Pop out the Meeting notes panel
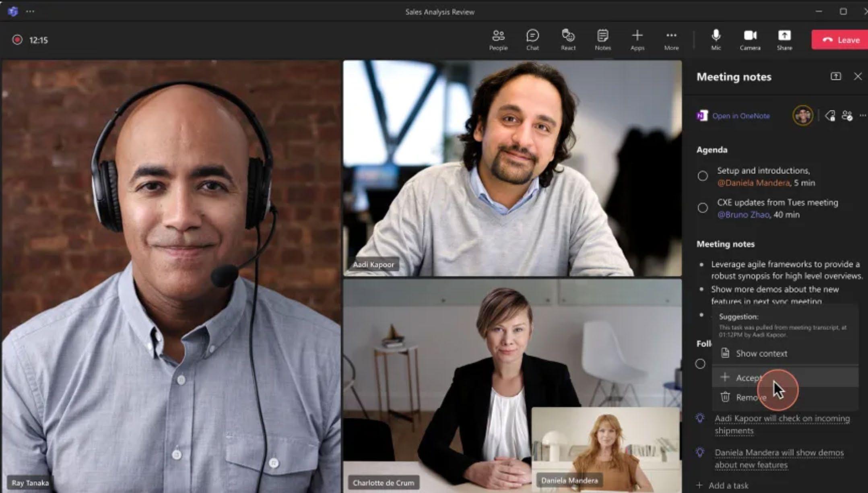The width and height of the screenshot is (868, 493). (835, 76)
